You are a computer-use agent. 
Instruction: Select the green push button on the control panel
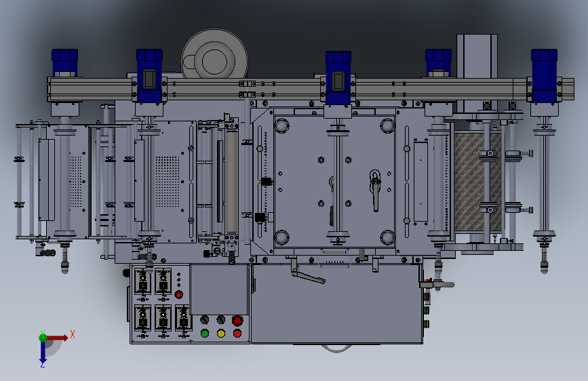[x=205, y=333]
